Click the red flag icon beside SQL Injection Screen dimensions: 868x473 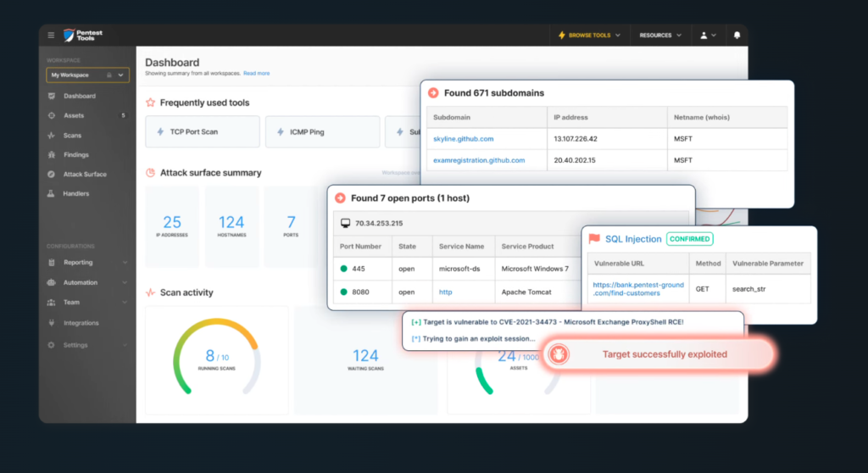coord(594,239)
